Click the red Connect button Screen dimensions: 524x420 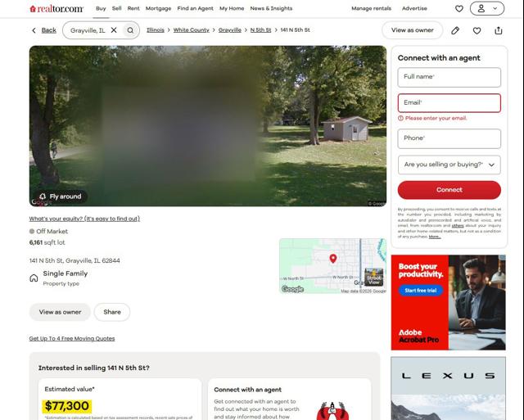pyautogui.click(x=449, y=190)
